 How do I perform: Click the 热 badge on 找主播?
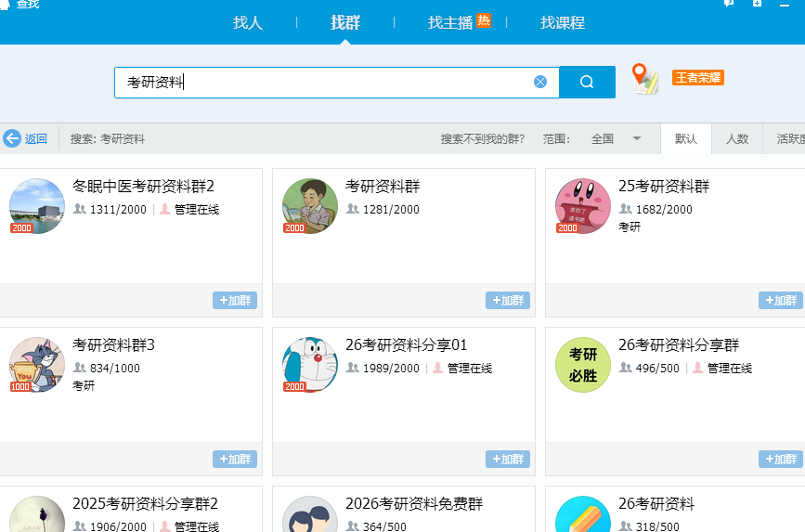coord(483,20)
